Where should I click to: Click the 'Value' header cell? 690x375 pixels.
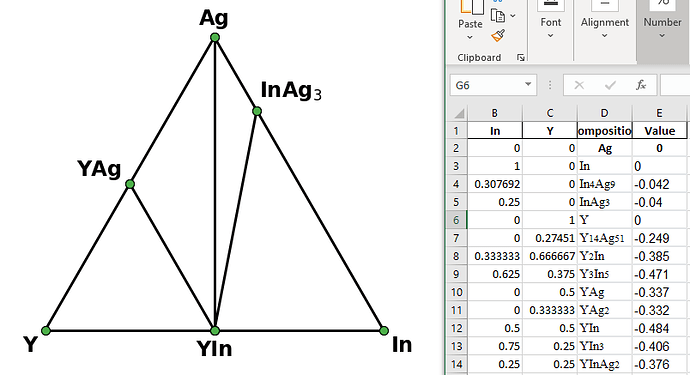pyautogui.click(x=659, y=131)
